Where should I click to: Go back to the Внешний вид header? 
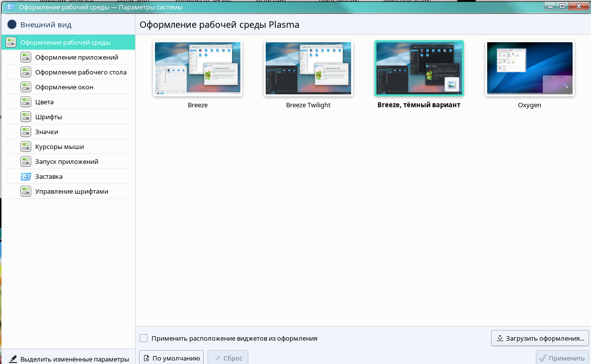(46, 24)
